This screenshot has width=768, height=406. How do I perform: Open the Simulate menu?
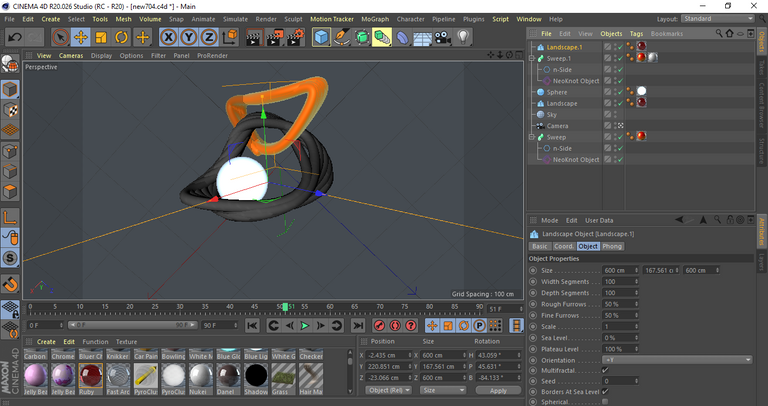(x=235, y=19)
